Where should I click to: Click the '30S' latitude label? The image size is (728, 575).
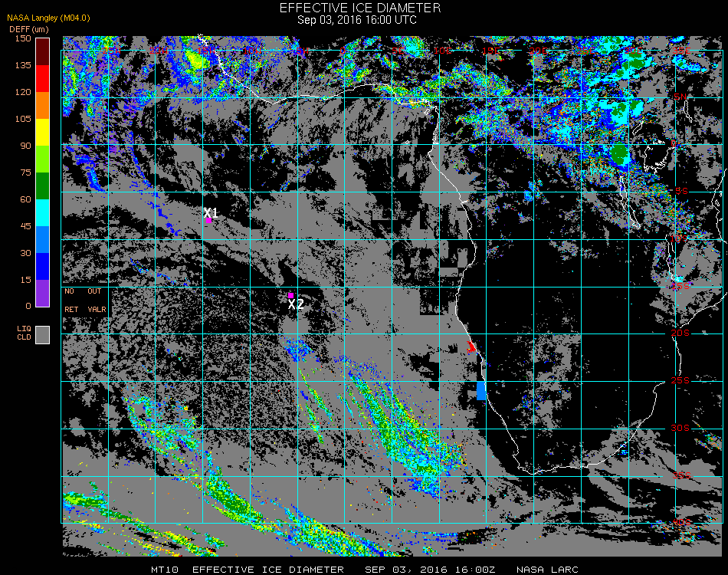click(680, 429)
